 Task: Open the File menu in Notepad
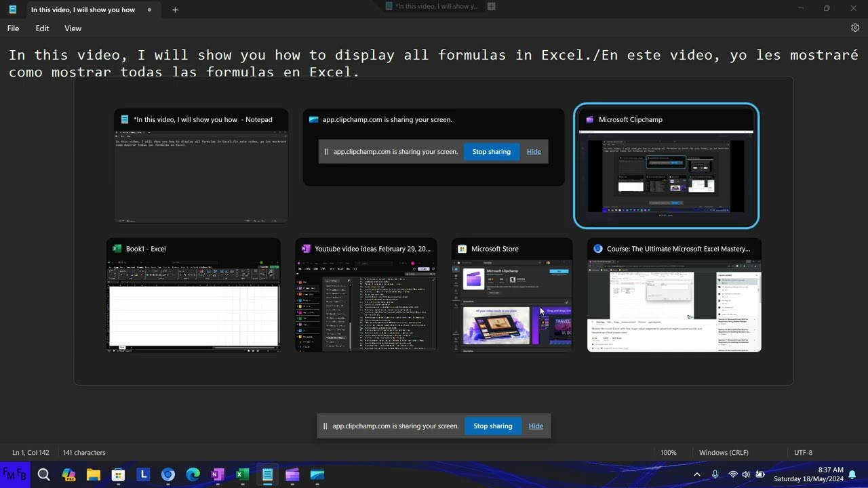point(13,28)
